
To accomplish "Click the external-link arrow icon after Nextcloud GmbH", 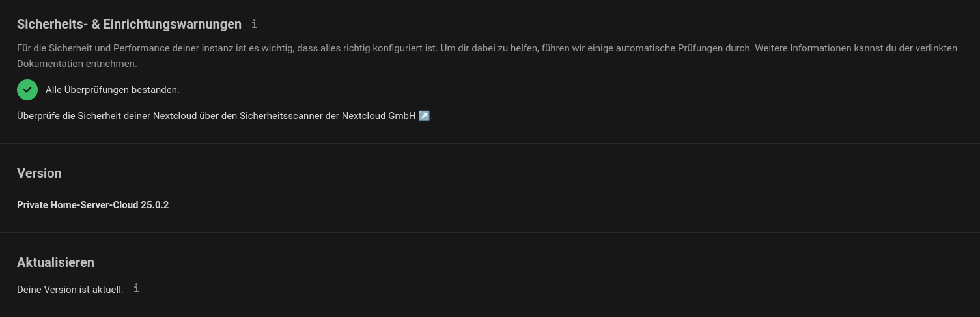I will pyautogui.click(x=424, y=116).
